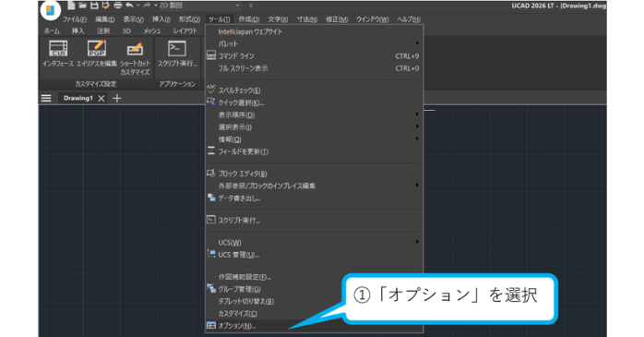Expand the 表示順序(D) submenu
Screen dimensions: 644x337
(x=315, y=115)
